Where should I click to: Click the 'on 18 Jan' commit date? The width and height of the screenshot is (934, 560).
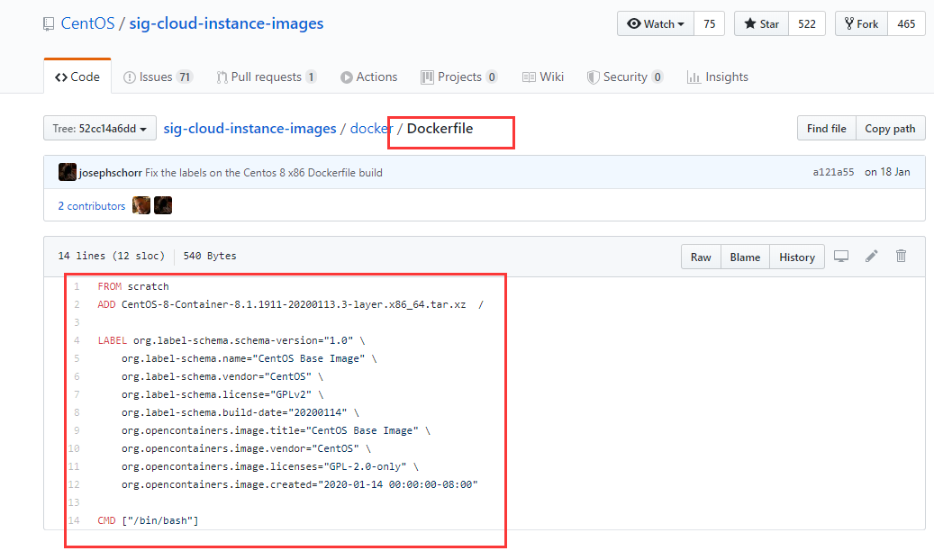point(887,172)
